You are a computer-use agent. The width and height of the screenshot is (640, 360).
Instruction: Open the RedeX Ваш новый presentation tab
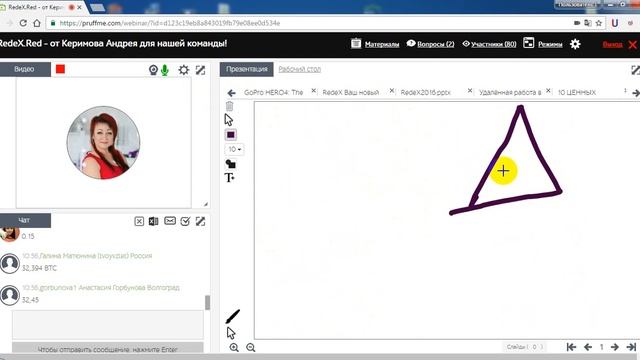(351, 93)
